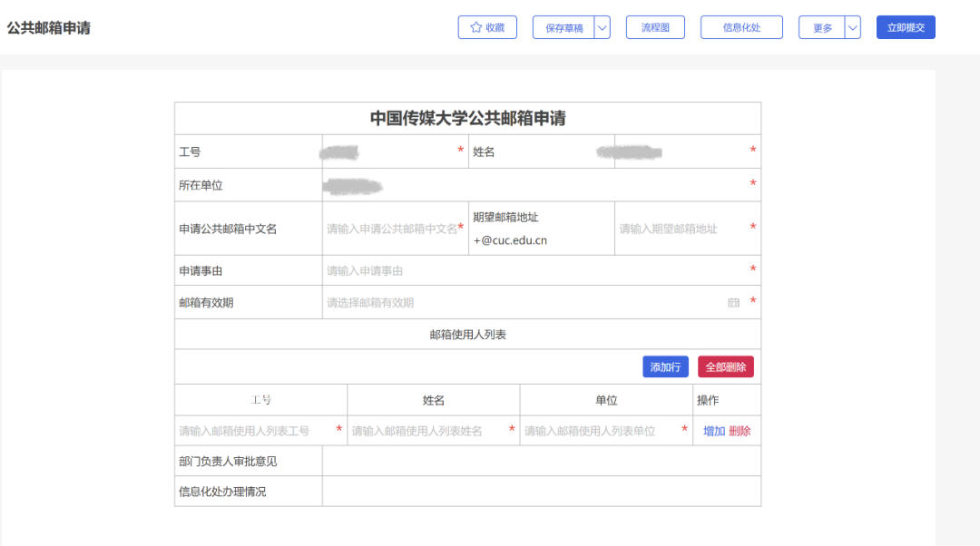Expand the 保存草稿 dropdown arrow
Viewport: 980px width, 546px height.
tap(603, 27)
